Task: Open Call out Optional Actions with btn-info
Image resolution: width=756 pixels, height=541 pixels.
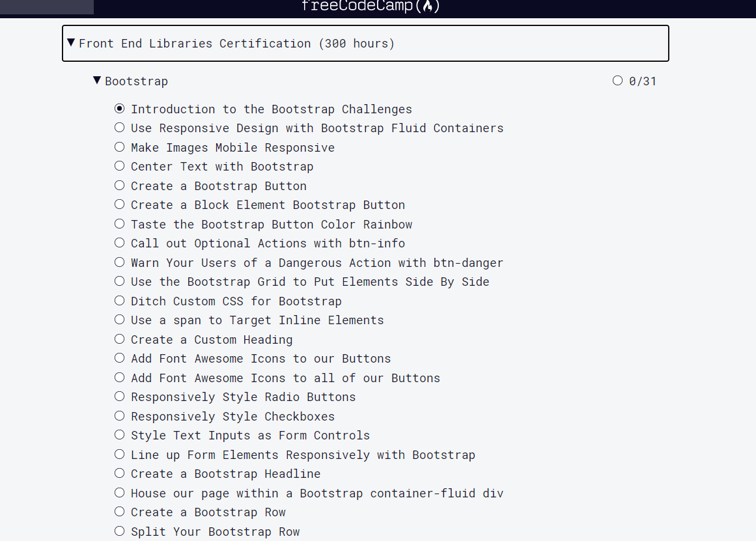Action: click(268, 243)
